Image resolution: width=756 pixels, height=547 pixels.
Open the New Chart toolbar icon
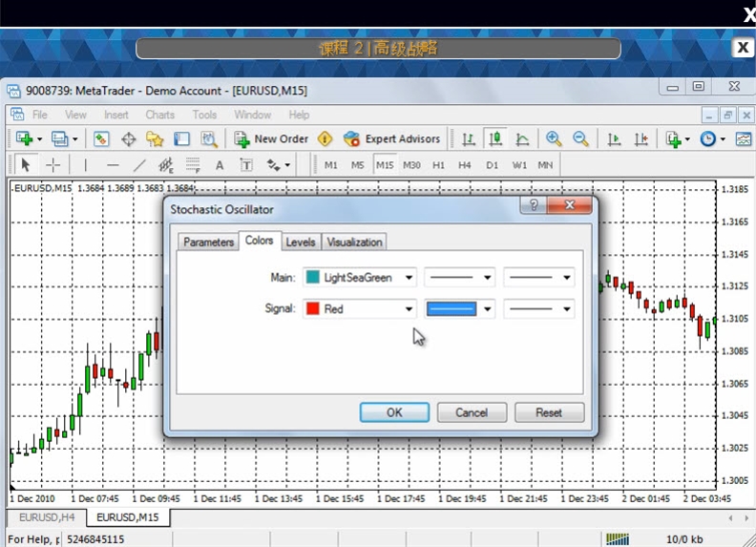tap(25, 139)
